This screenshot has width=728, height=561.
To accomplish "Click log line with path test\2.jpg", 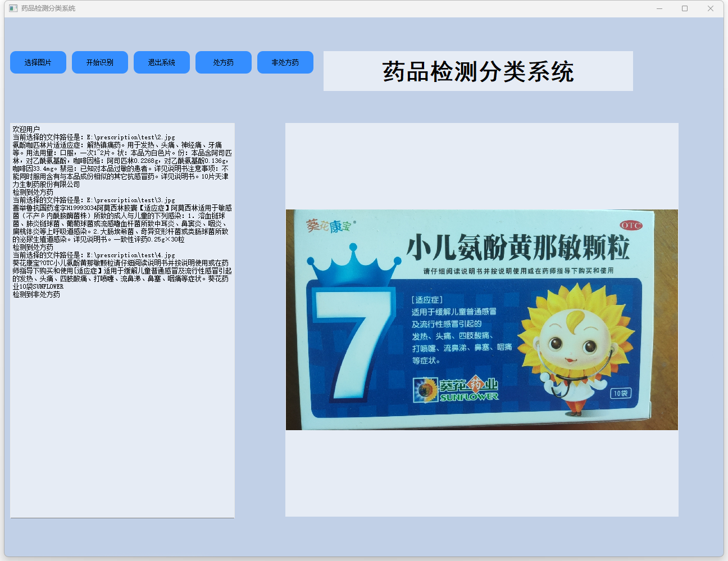I will click(94, 137).
